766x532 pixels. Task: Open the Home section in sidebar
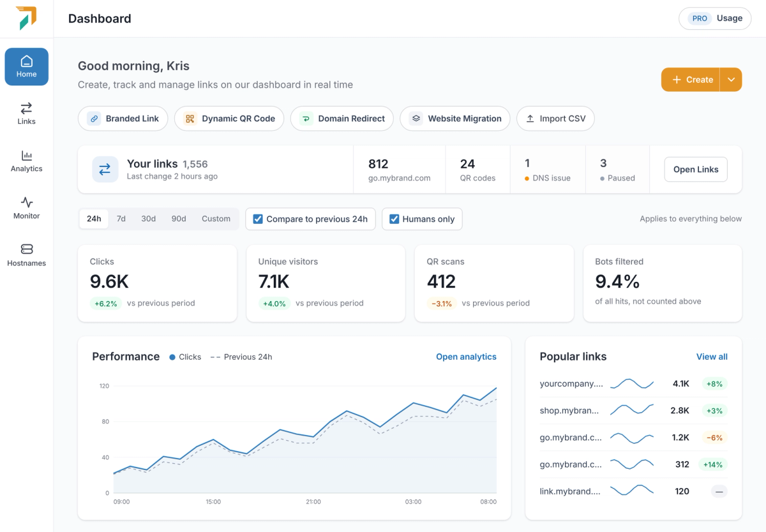point(26,66)
